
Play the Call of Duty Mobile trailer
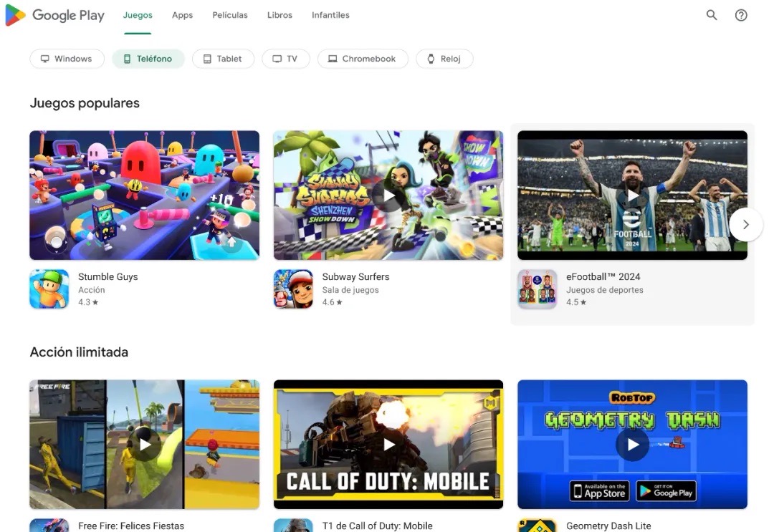click(388, 445)
